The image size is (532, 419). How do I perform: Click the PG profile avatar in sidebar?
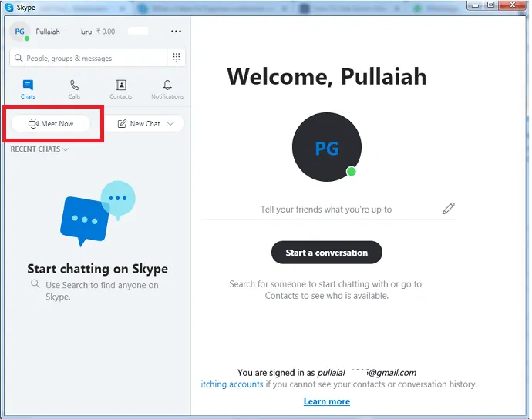coord(20,31)
